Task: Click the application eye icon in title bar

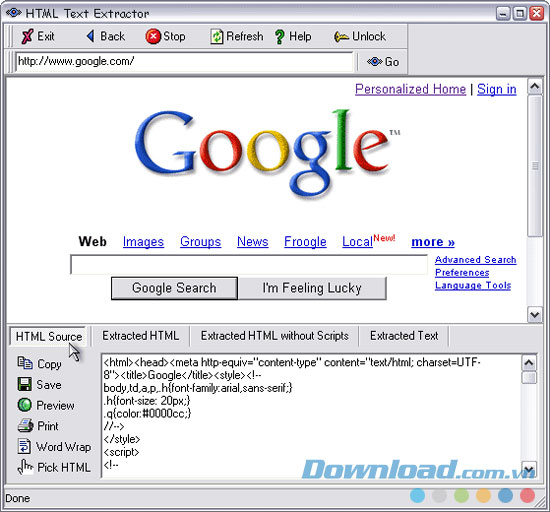Action: click(13, 13)
